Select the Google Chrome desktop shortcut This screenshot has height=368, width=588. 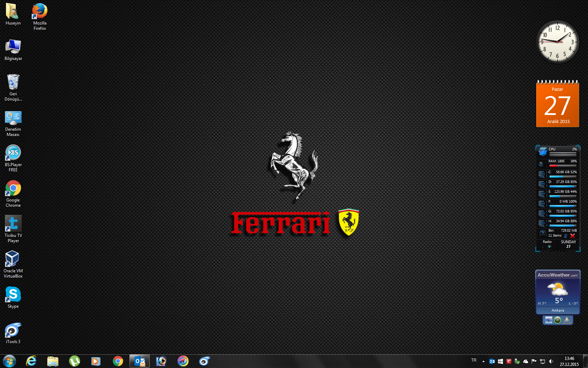[x=13, y=194]
